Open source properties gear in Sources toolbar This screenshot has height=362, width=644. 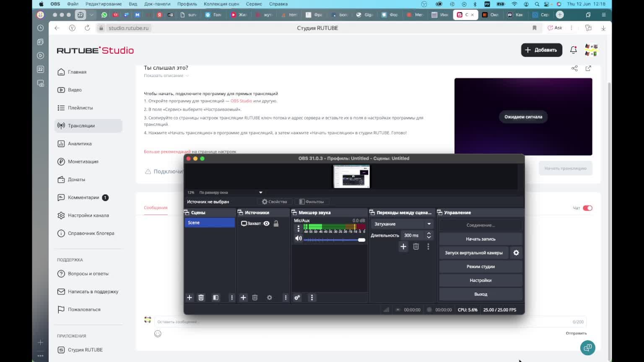pyautogui.click(x=270, y=297)
